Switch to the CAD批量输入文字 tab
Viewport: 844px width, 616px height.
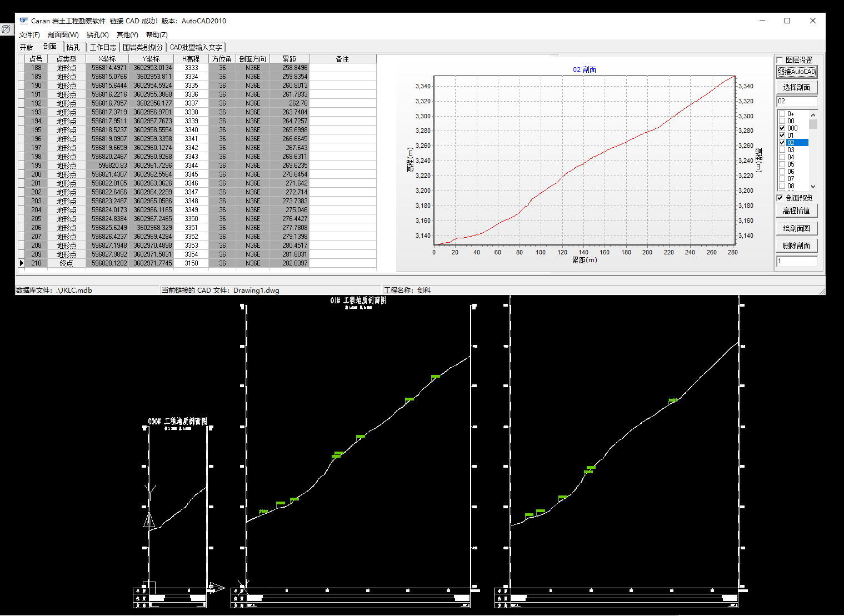(x=196, y=47)
